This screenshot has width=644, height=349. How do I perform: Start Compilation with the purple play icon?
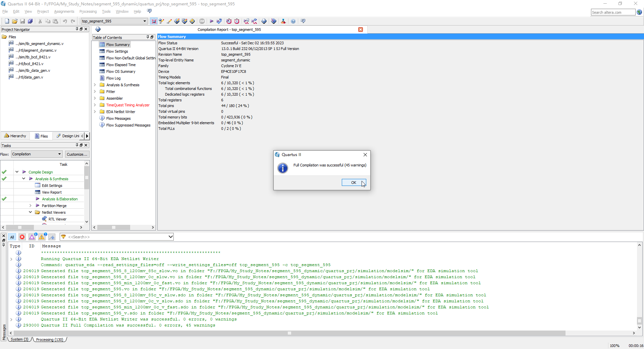pyautogui.click(x=211, y=21)
